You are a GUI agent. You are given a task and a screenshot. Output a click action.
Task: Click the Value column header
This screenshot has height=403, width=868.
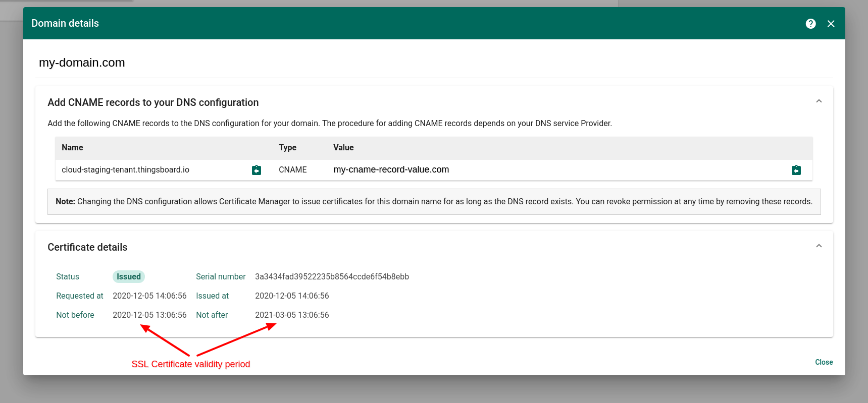343,148
